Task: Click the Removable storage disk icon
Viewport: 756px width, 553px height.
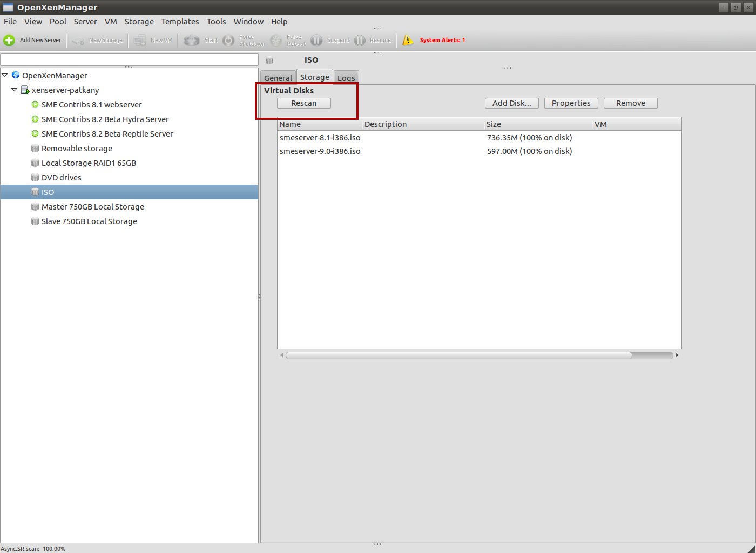Action: coord(35,148)
